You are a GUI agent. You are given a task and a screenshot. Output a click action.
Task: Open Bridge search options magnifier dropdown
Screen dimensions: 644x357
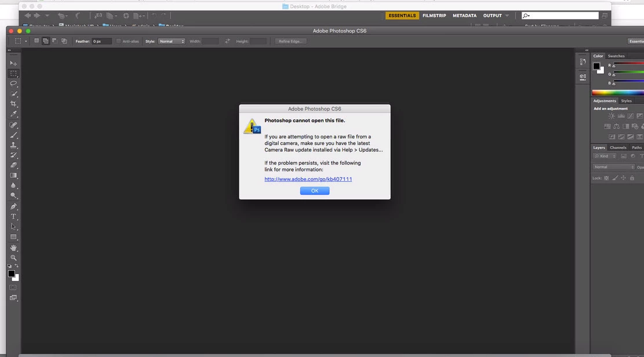tap(526, 16)
